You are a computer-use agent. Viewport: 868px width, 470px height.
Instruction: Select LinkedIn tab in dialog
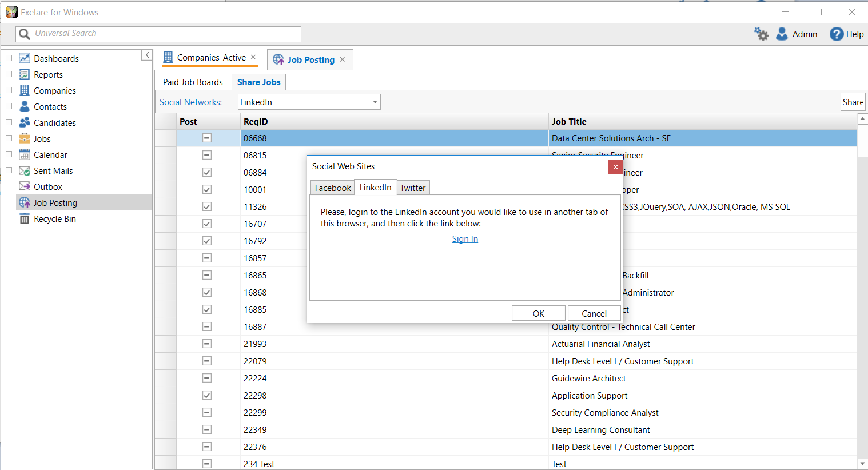[x=375, y=187]
